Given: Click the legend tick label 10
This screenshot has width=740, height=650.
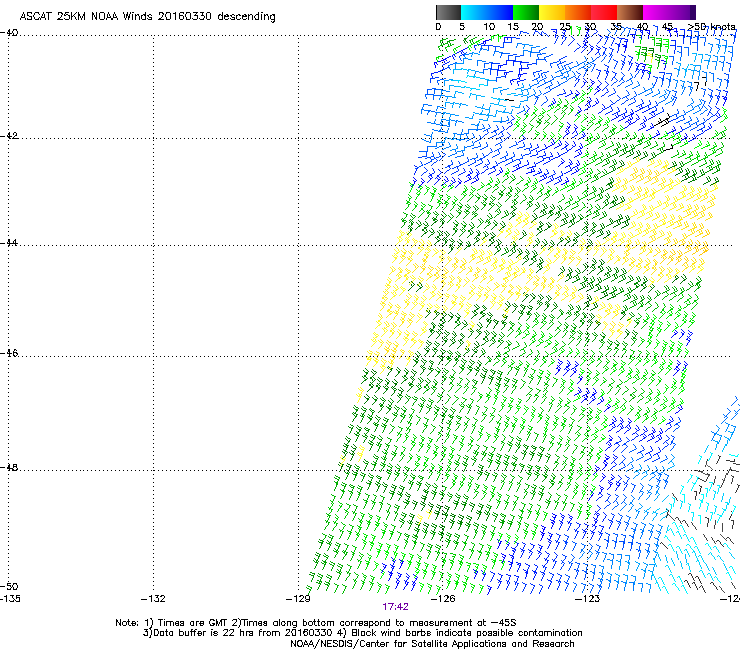Looking at the screenshot, I should tap(489, 27).
